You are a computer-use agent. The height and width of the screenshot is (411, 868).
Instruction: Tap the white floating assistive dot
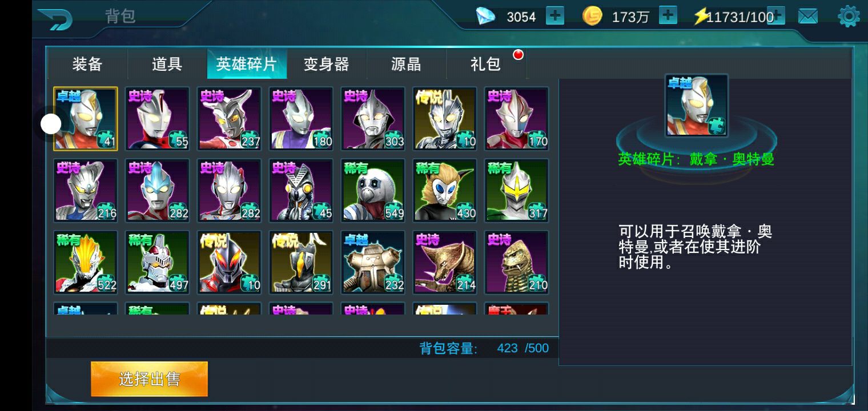pos(51,124)
